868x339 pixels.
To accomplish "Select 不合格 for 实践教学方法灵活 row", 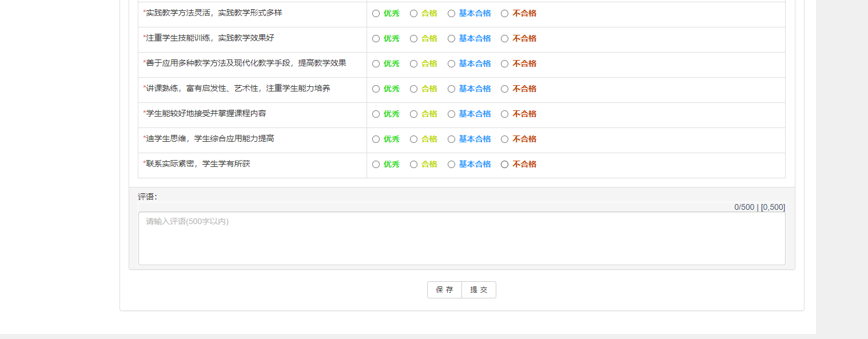I will pos(504,14).
